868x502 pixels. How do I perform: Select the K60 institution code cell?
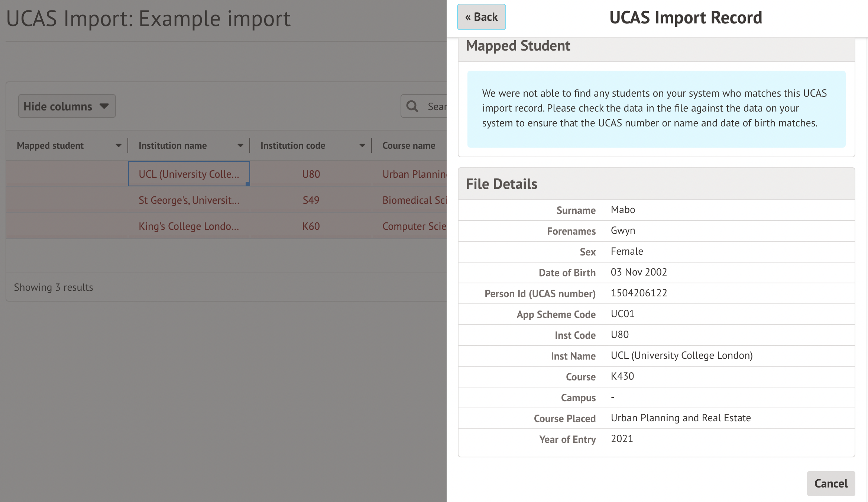click(x=311, y=226)
